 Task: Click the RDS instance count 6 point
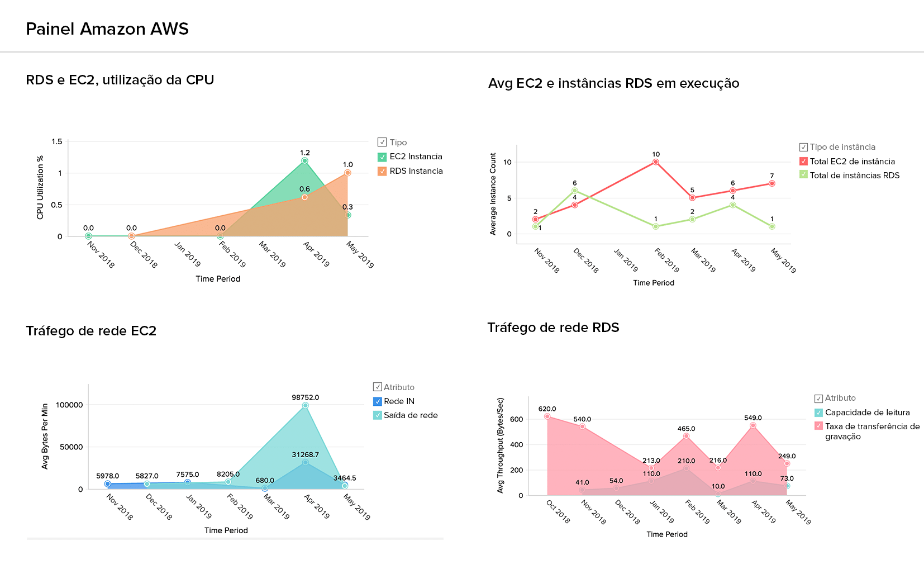(574, 191)
